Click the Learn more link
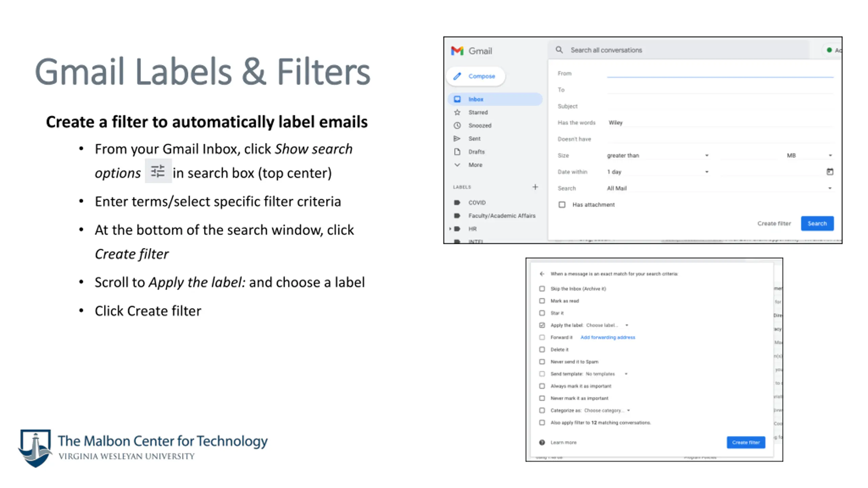The width and height of the screenshot is (868, 488). click(563, 442)
